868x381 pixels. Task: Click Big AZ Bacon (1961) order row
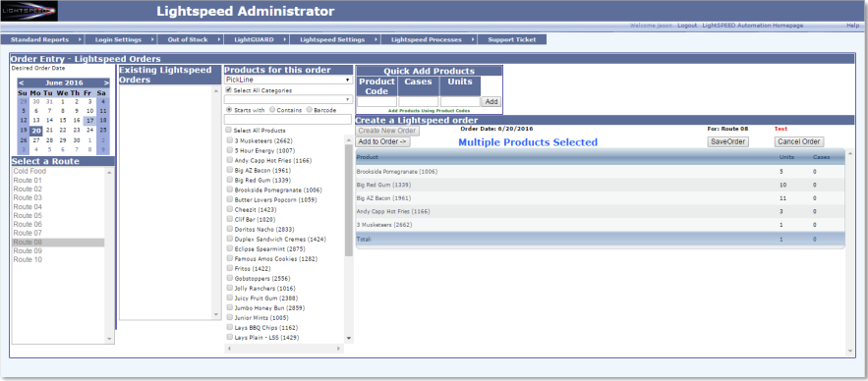coord(600,198)
